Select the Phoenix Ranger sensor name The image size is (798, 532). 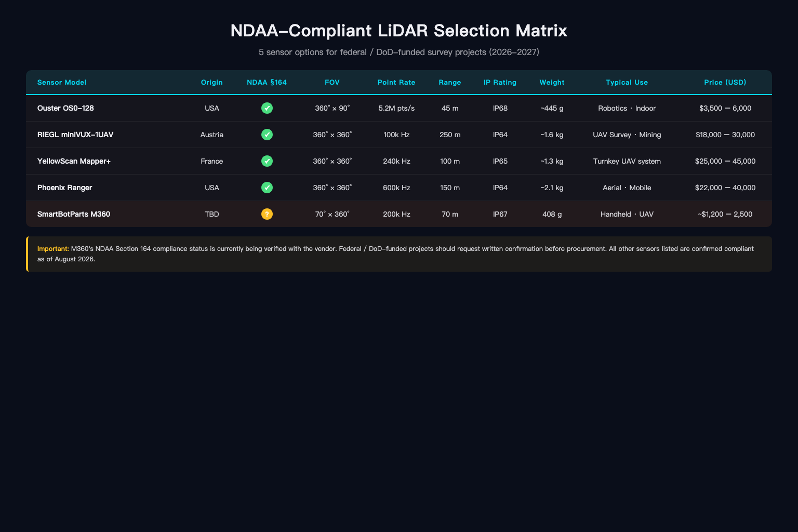click(65, 188)
